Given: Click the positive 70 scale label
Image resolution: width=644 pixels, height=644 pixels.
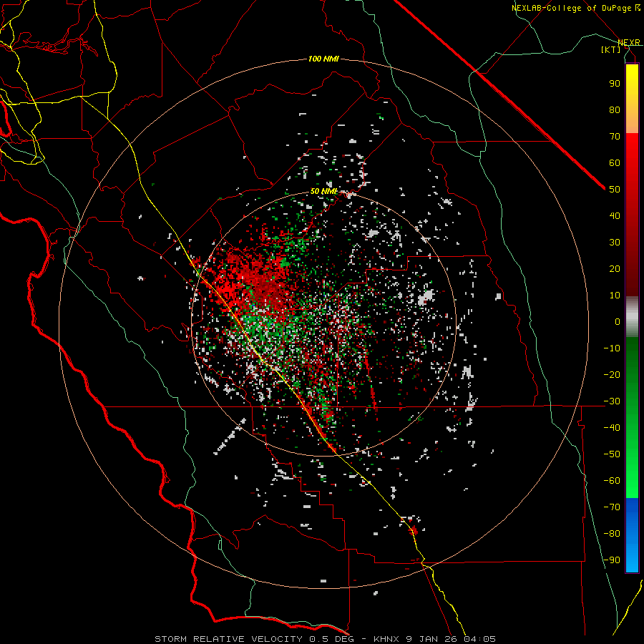Looking at the screenshot, I should [x=615, y=137].
